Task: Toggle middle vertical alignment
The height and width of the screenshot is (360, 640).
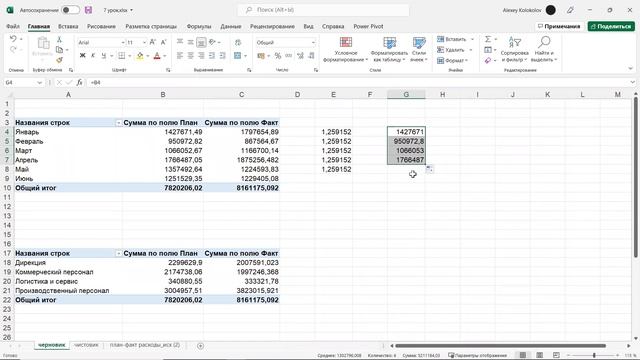Action: (x=191, y=42)
